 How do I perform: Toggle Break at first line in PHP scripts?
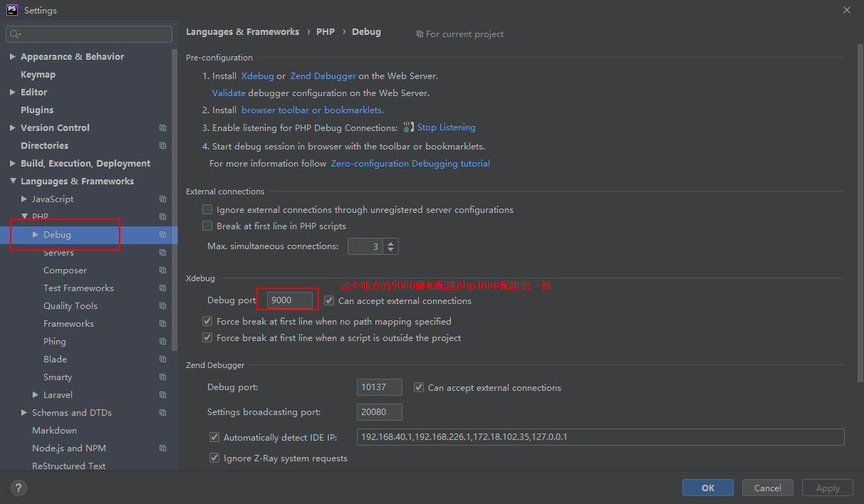pyautogui.click(x=207, y=226)
